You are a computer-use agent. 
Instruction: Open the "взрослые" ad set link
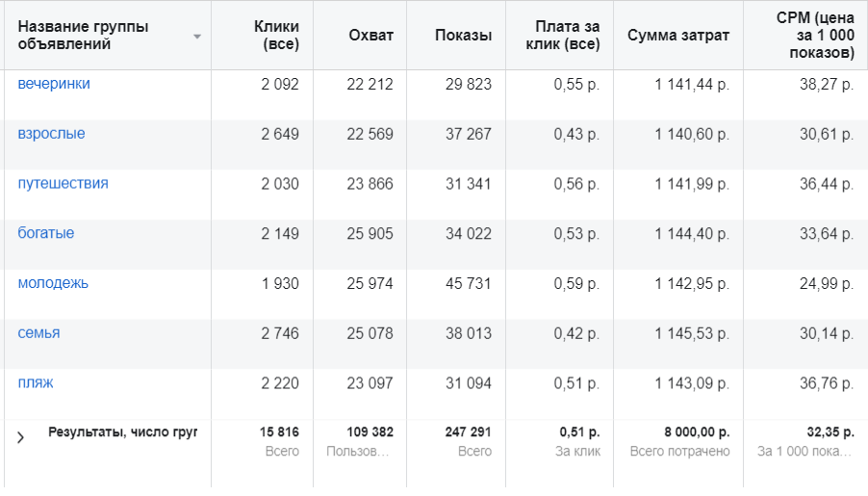tap(51, 134)
